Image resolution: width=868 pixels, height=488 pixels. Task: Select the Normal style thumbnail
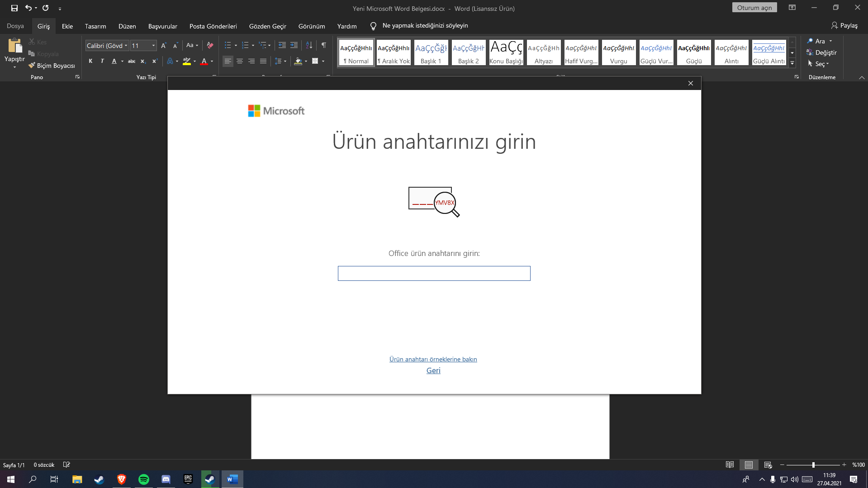point(356,52)
